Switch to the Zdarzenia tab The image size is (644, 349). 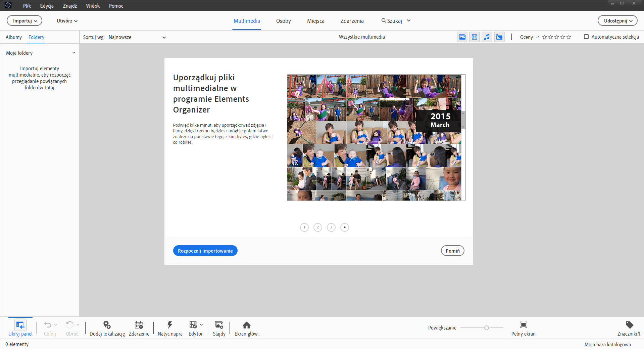[x=352, y=21]
